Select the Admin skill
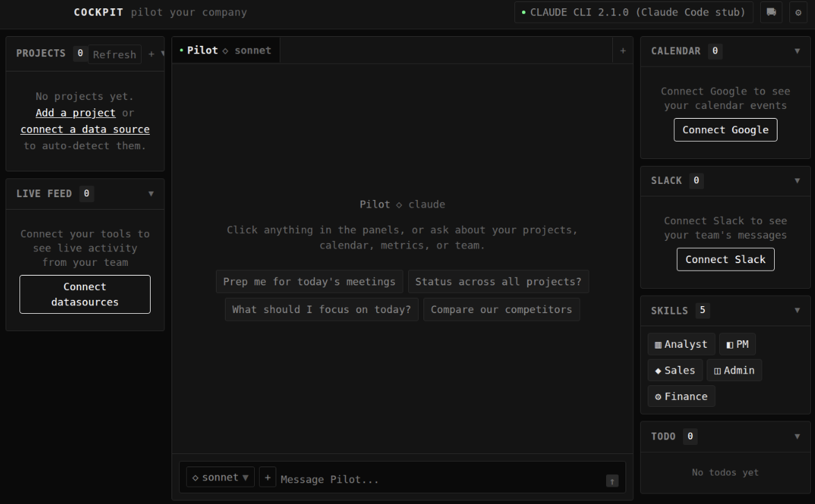 point(734,370)
